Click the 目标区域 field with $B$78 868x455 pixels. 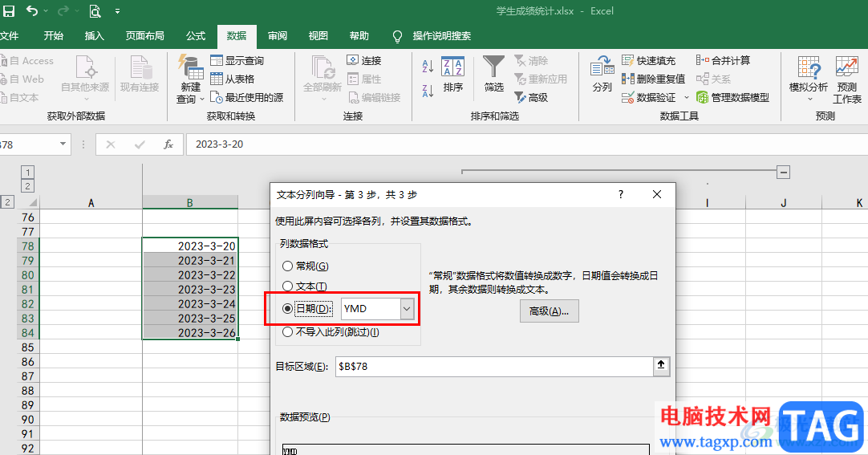[x=494, y=367]
